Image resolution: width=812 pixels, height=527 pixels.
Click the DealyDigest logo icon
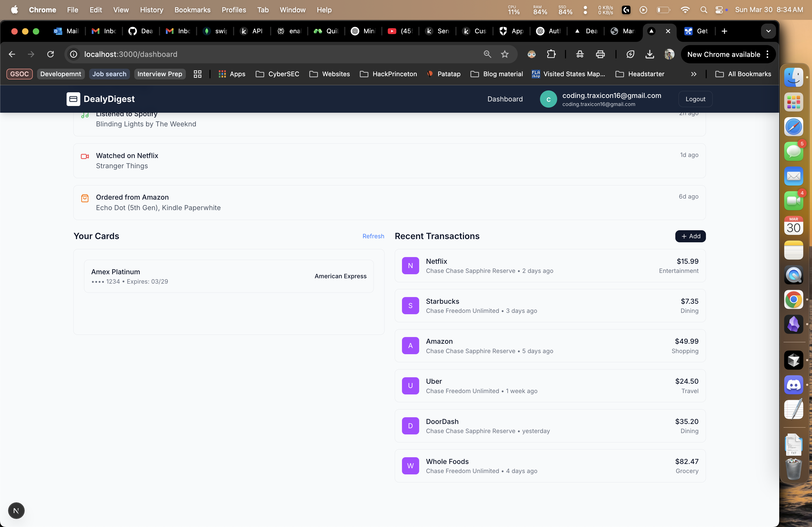[73, 99]
